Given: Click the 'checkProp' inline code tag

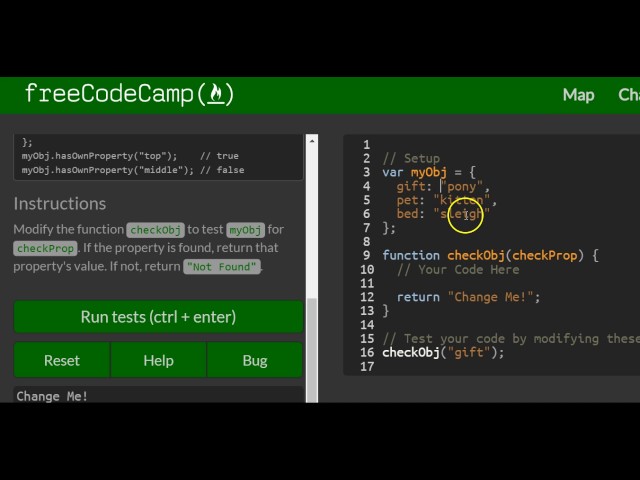Looking at the screenshot, I should point(45,248).
